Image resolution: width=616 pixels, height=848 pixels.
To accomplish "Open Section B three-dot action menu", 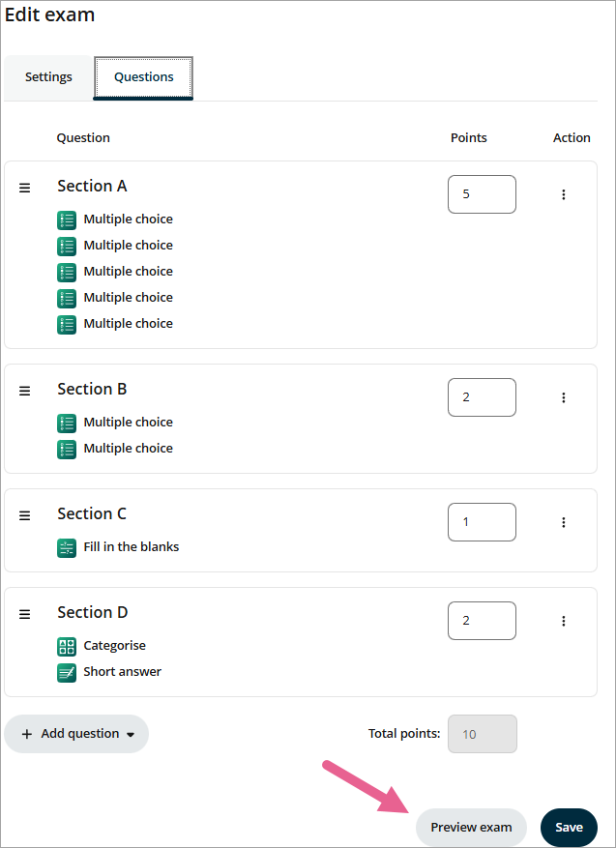I will (564, 397).
